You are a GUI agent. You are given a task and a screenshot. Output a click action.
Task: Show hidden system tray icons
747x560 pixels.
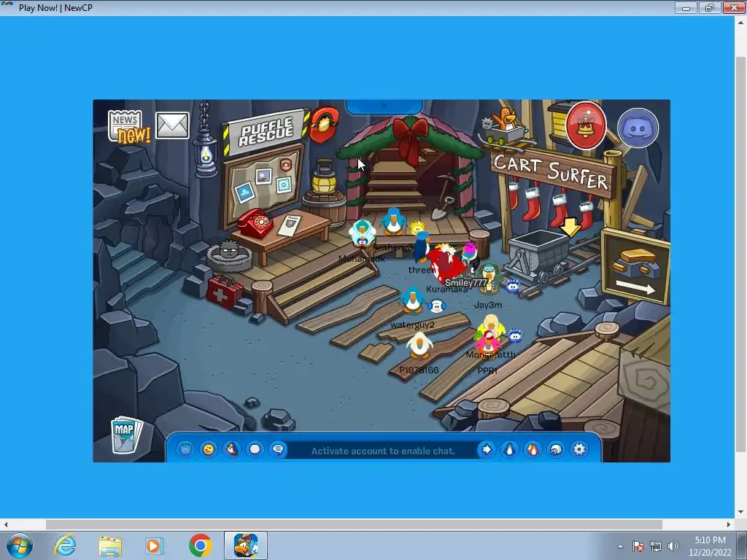coord(620,546)
